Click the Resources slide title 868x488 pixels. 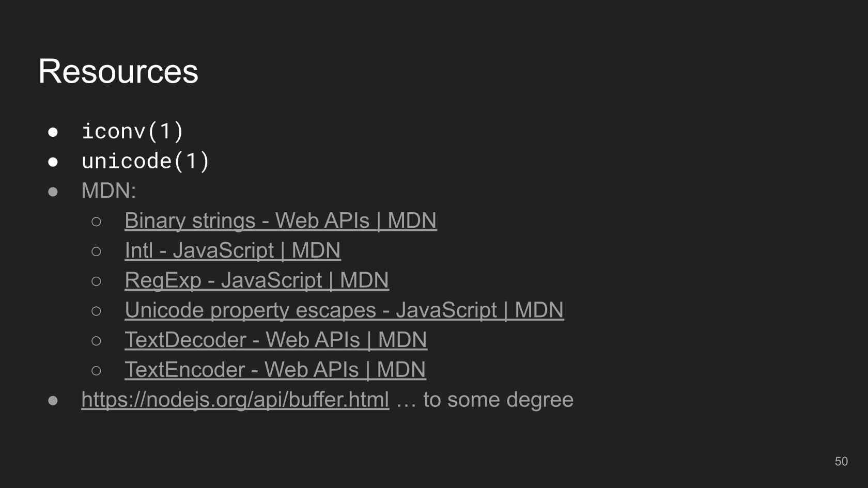pyautogui.click(x=118, y=71)
